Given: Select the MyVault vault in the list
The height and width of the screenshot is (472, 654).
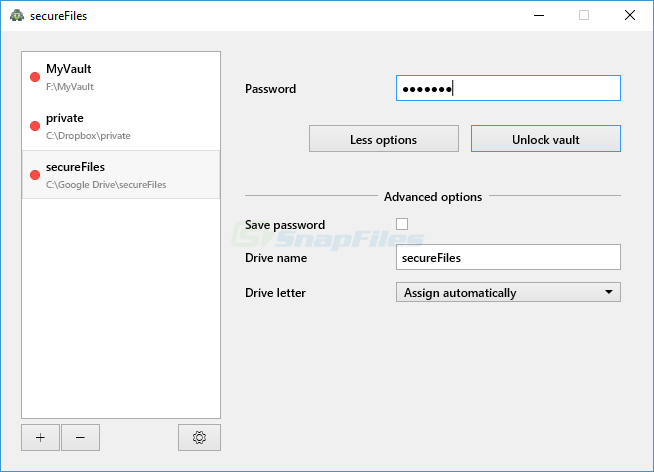Looking at the screenshot, I should coord(120,77).
